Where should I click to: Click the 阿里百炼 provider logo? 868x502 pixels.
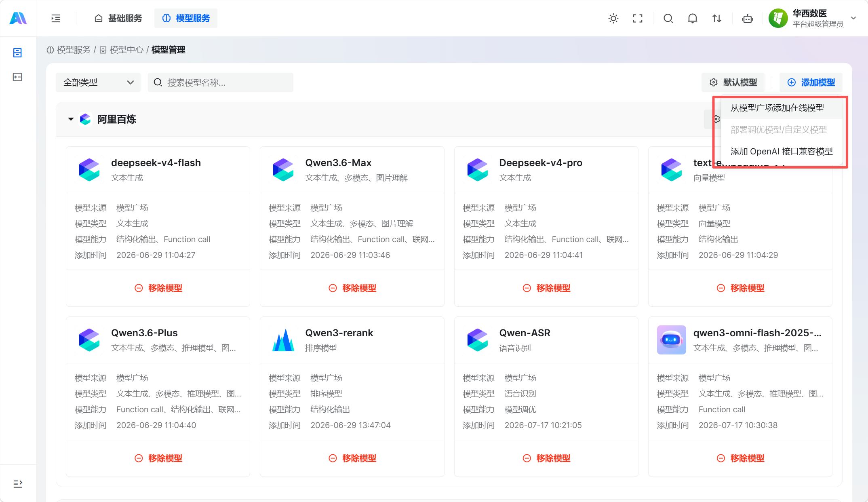pos(85,119)
